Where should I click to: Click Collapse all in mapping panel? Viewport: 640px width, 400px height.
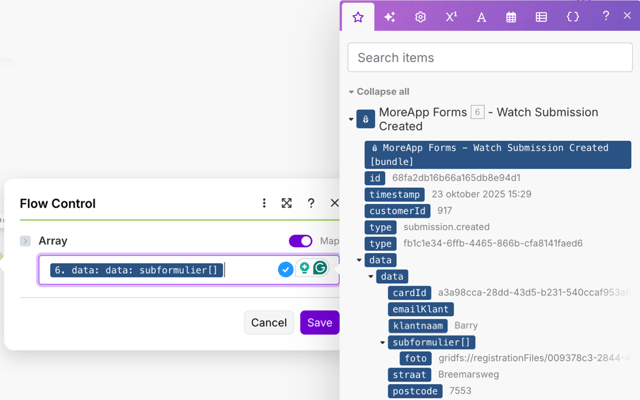pos(380,92)
